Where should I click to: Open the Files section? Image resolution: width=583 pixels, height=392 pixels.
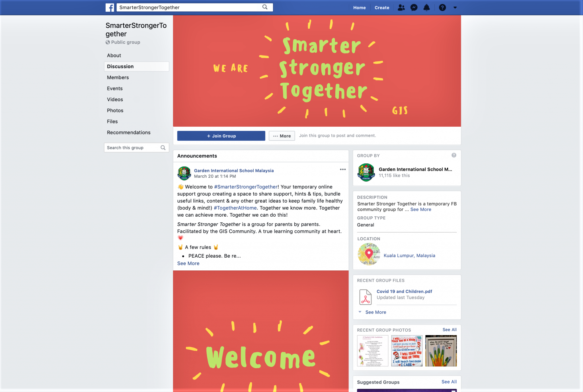click(112, 122)
